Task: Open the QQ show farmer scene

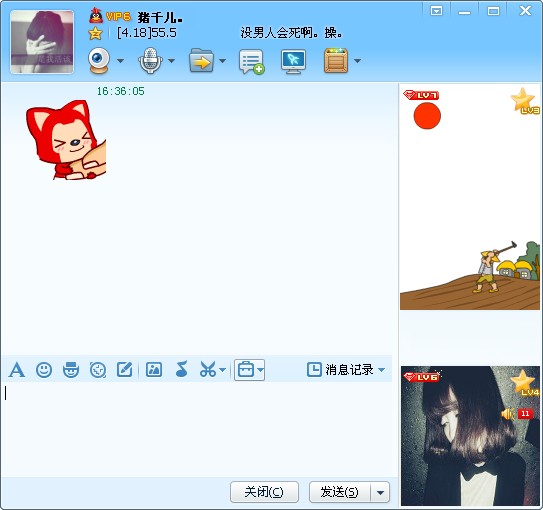Action: 470,197
